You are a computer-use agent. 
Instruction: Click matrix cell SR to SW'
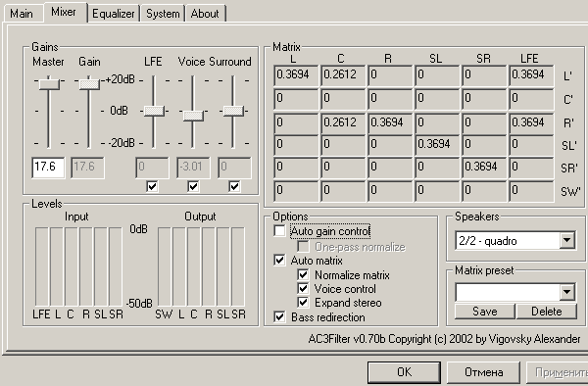[484, 191]
